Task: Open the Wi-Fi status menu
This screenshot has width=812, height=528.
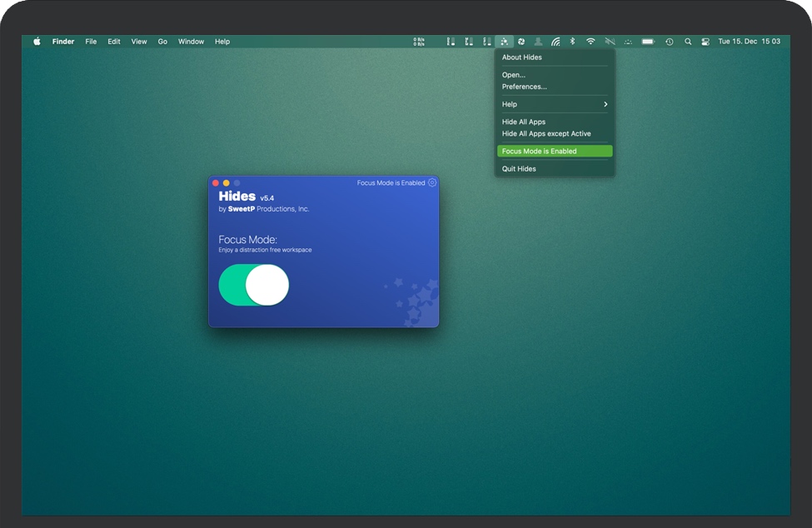Action: point(590,42)
